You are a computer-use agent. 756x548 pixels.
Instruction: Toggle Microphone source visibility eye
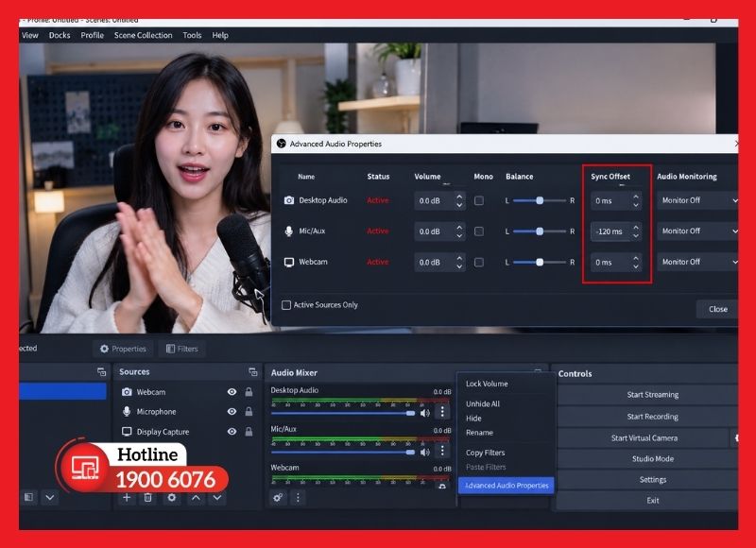pyautogui.click(x=232, y=412)
